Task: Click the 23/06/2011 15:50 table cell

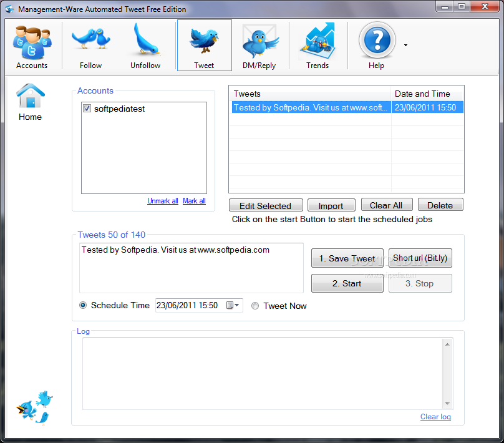Action: (x=427, y=107)
